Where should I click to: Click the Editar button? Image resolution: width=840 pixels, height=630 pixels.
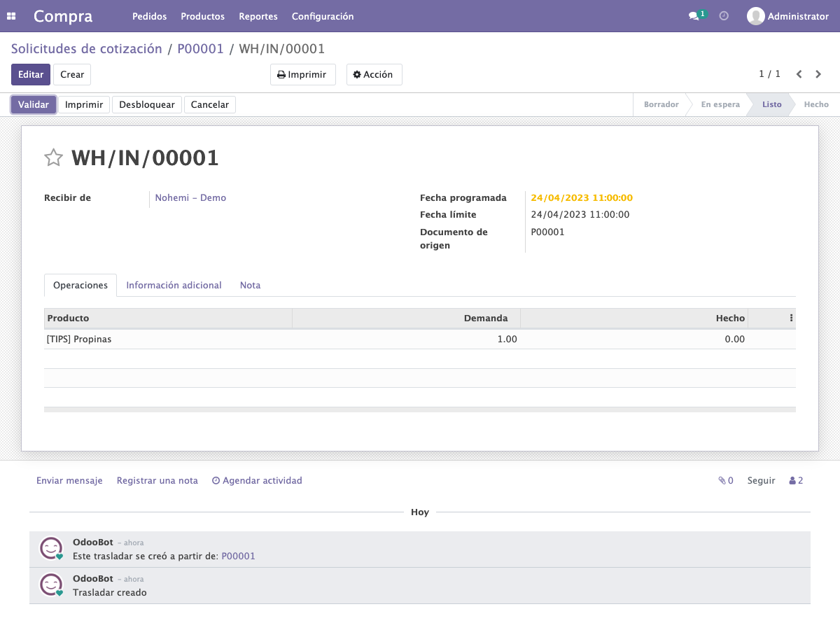coord(31,75)
